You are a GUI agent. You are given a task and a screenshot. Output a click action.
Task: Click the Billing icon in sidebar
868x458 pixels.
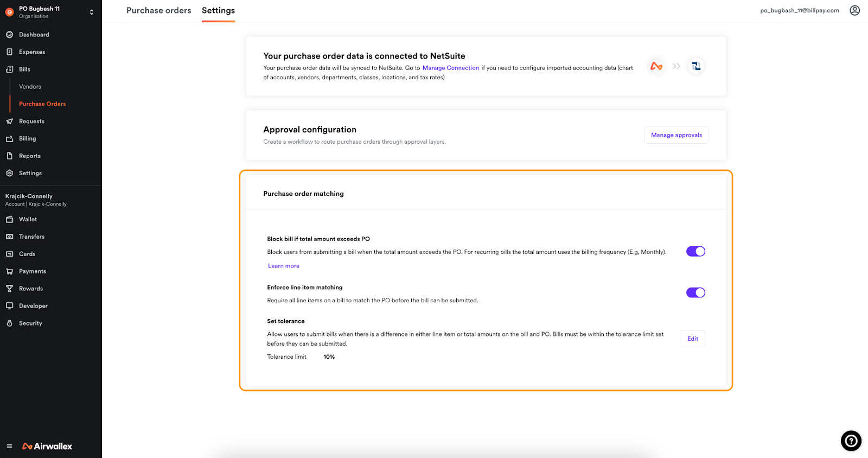[9, 139]
